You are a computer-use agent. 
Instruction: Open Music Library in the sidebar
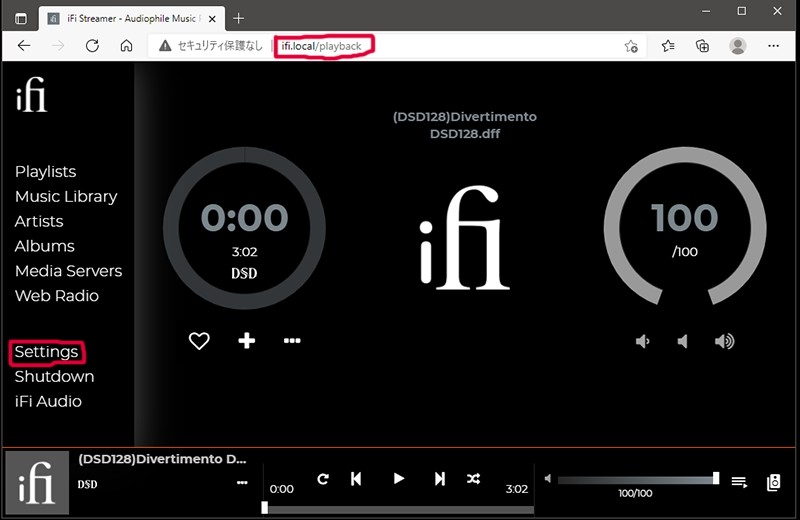[66, 196]
